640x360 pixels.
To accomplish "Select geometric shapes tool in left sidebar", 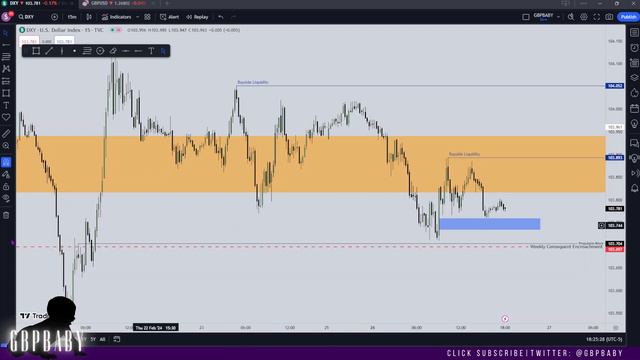I will click(6, 93).
